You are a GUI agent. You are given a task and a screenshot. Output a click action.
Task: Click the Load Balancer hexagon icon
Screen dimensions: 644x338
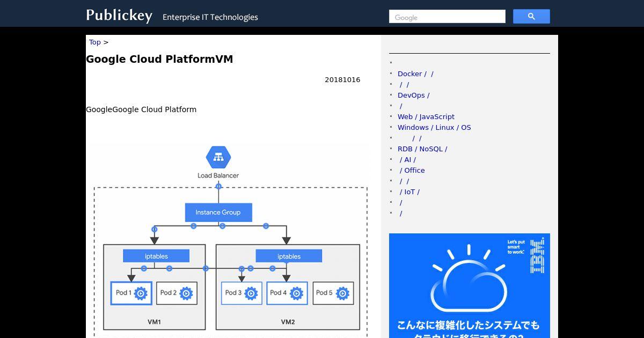pos(218,157)
